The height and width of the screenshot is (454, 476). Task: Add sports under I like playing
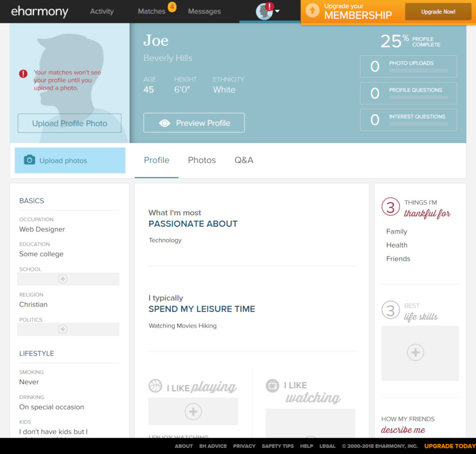tap(193, 411)
